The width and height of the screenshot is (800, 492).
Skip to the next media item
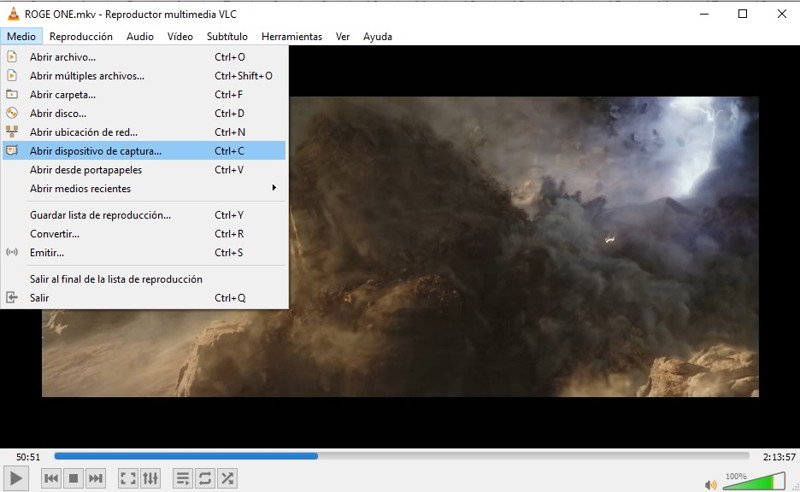[x=95, y=479]
